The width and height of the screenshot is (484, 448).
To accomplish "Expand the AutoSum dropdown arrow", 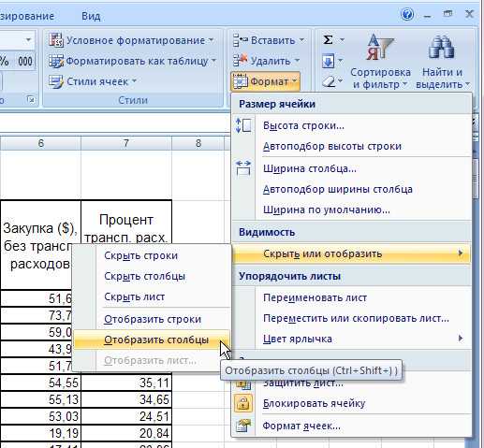I will tap(342, 40).
